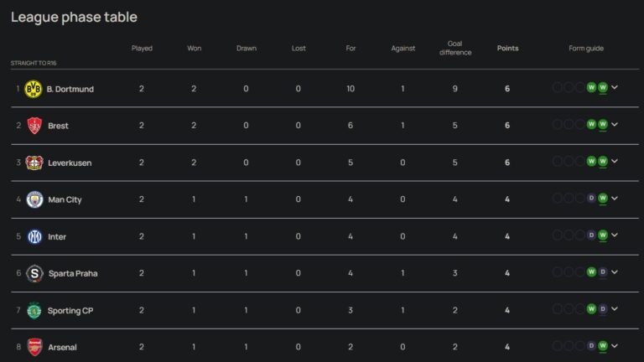The height and width of the screenshot is (362, 644).
Task: Open the Sporting CP team link
Action: tap(70, 311)
